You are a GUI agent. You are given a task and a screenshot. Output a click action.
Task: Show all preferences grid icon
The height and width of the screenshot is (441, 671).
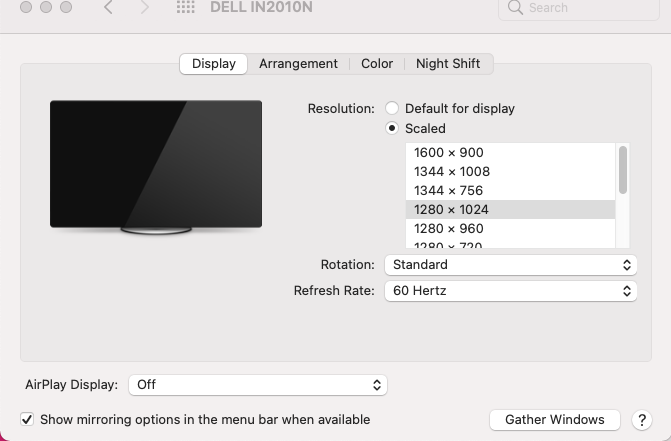tap(185, 8)
